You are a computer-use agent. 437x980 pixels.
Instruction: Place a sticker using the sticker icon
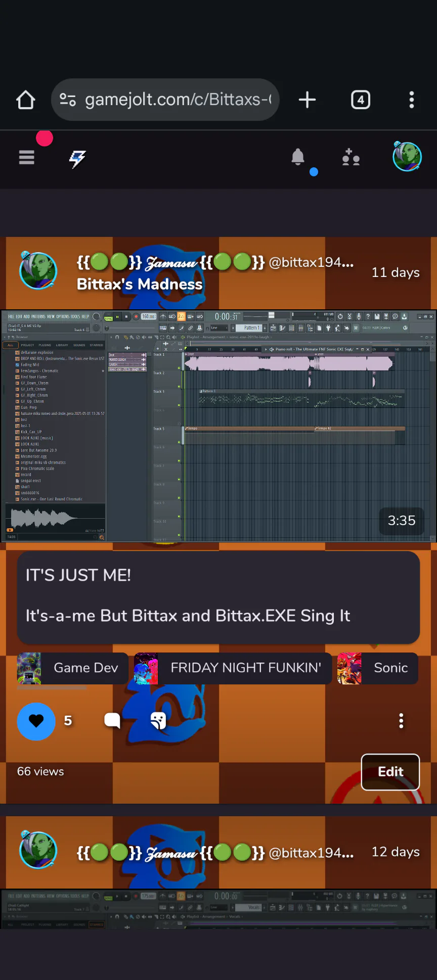click(x=158, y=721)
